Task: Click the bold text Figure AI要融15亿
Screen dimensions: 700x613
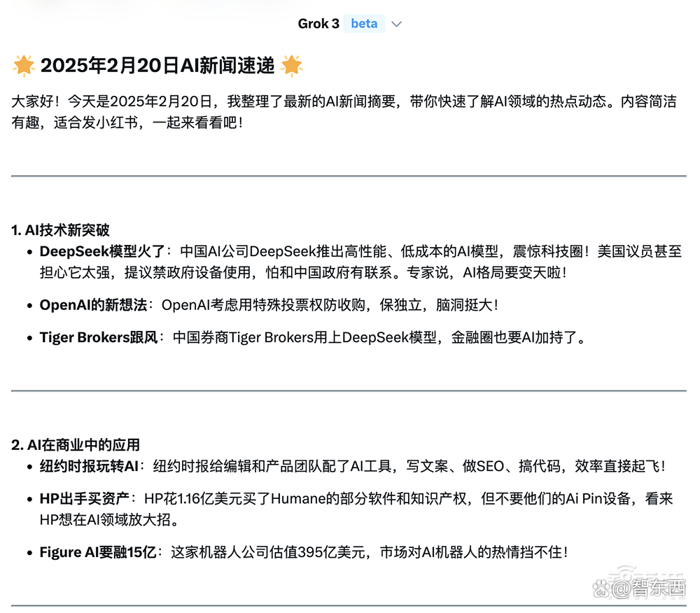Action: click(98, 552)
